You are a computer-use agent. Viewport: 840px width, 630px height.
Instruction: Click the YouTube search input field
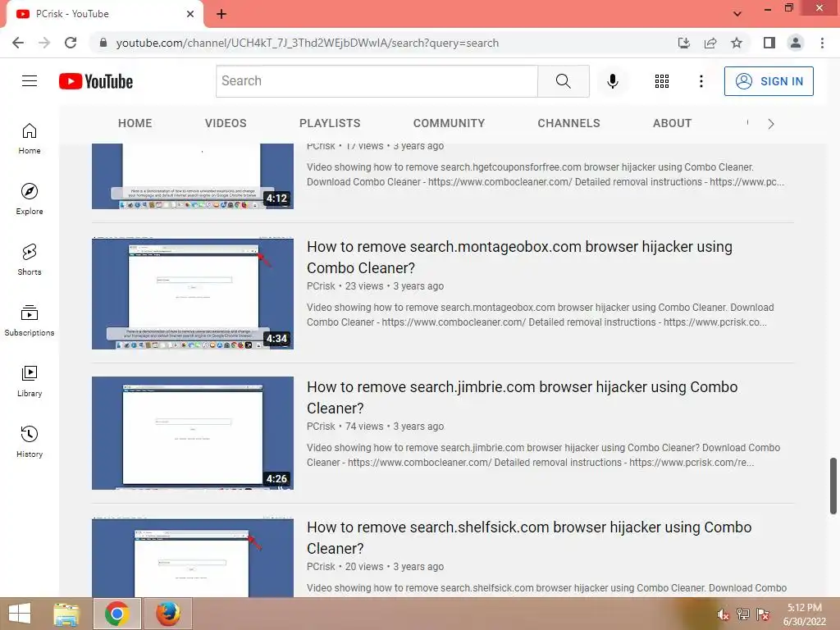377,81
